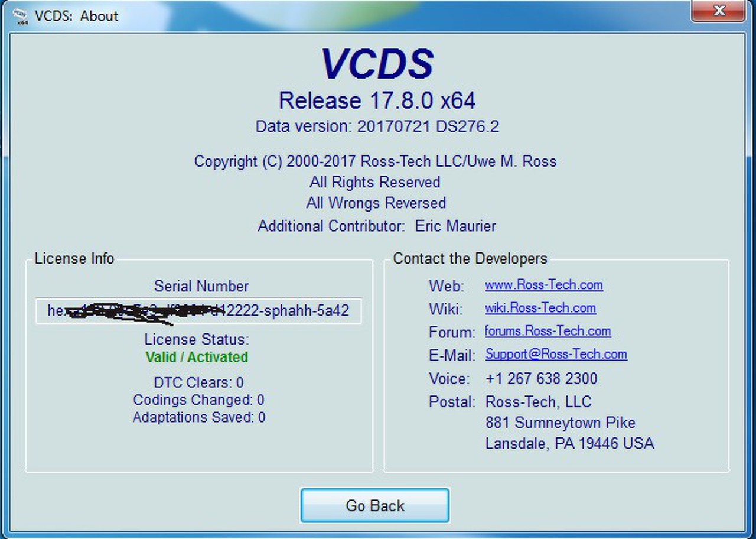The image size is (756, 539).
Task: Click the 'Data version: 20170721 DS276.2' text
Action: (x=377, y=126)
